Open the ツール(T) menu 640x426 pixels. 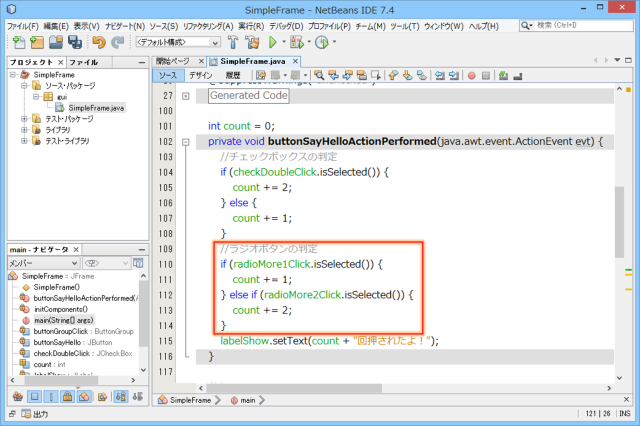[x=404, y=26]
